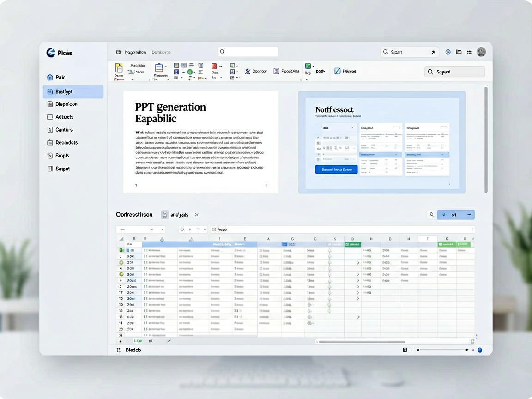The width and height of the screenshot is (532, 399).
Task: Open the DOG- dropdown in the ribbon
Action: click(x=320, y=72)
